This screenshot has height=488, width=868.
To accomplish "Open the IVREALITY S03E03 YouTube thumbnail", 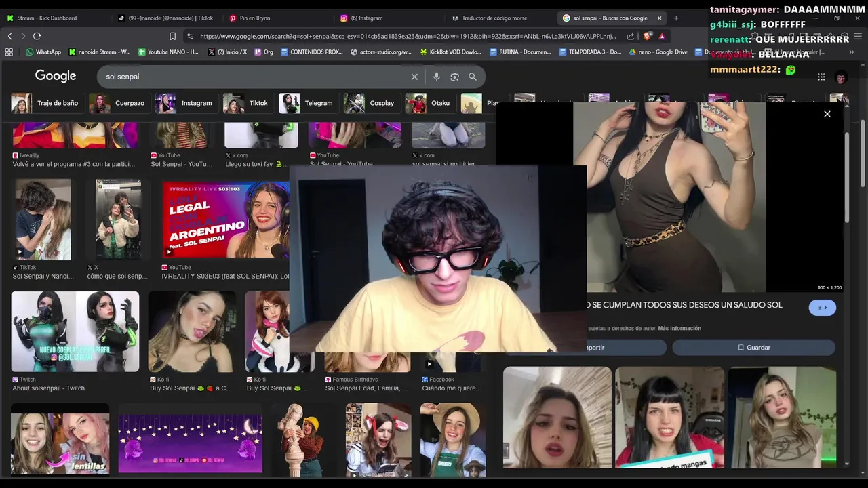I will pos(226,220).
